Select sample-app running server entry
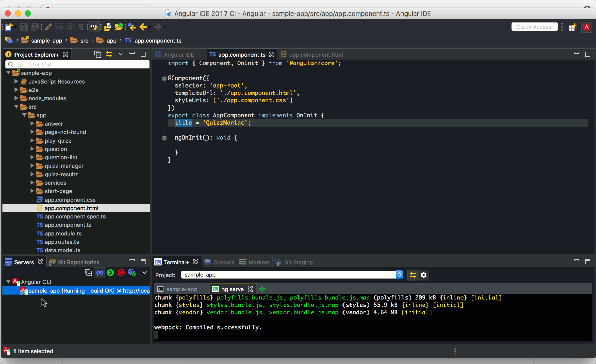Screen dimensions: 596x364 tap(76, 291)
